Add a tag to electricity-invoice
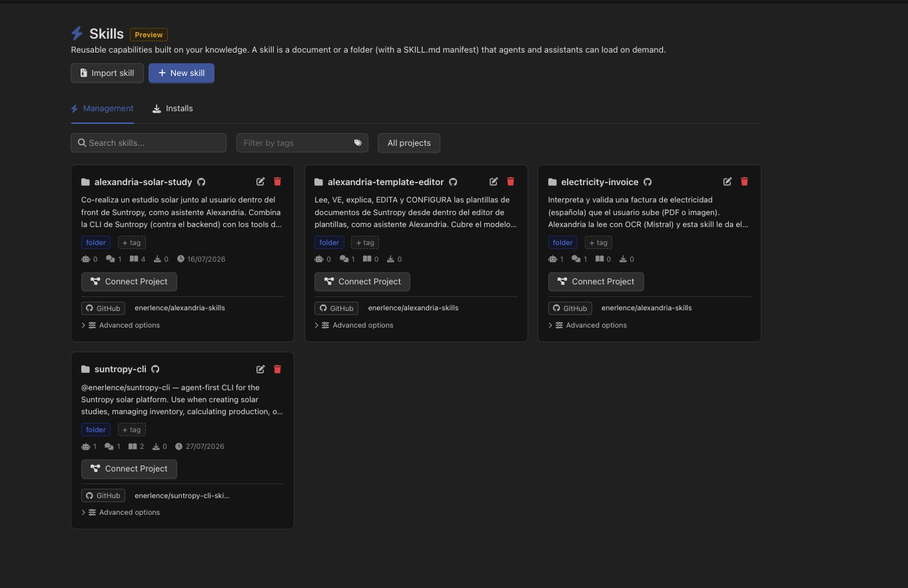 point(599,242)
